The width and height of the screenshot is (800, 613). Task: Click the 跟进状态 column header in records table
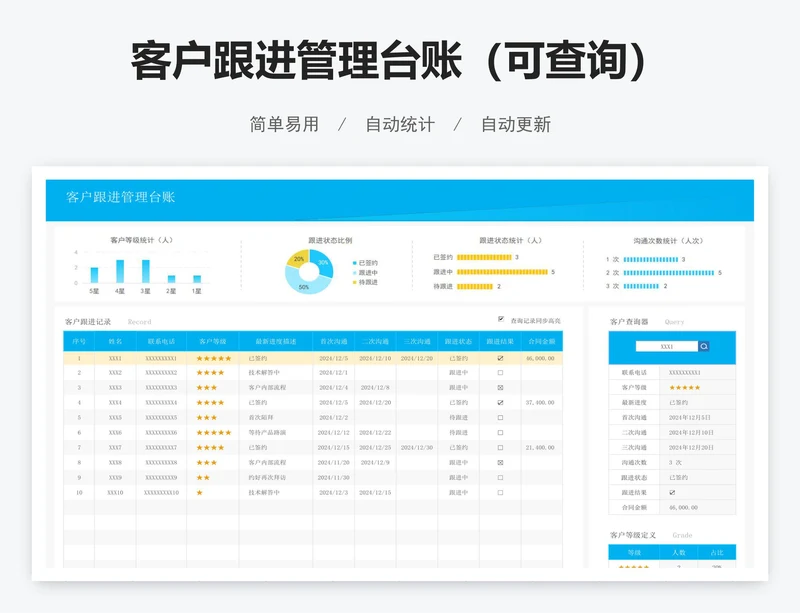(x=458, y=341)
